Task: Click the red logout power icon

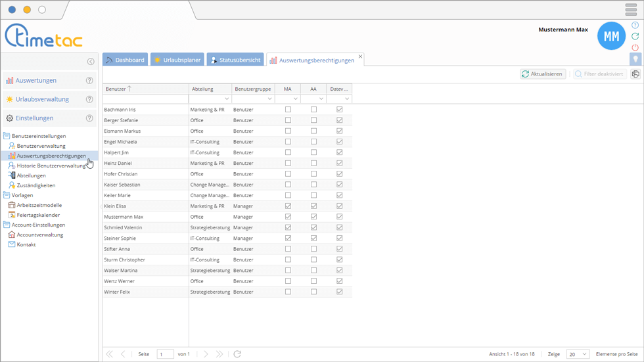Action: pyautogui.click(x=635, y=47)
